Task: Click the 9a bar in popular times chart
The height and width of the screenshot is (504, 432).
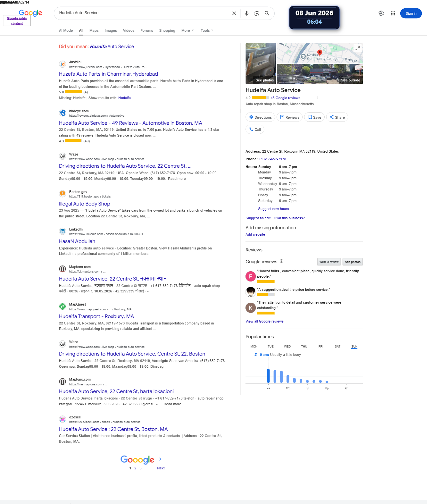Action: [268, 375]
